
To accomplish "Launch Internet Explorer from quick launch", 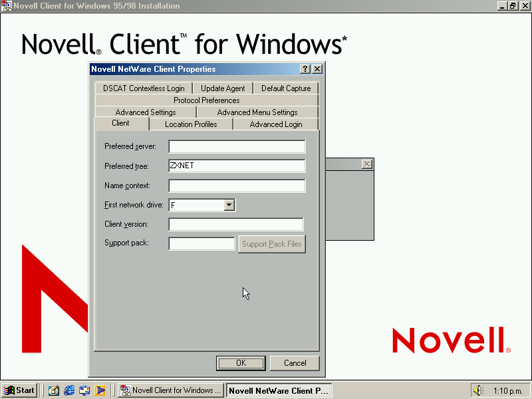I will 69,390.
